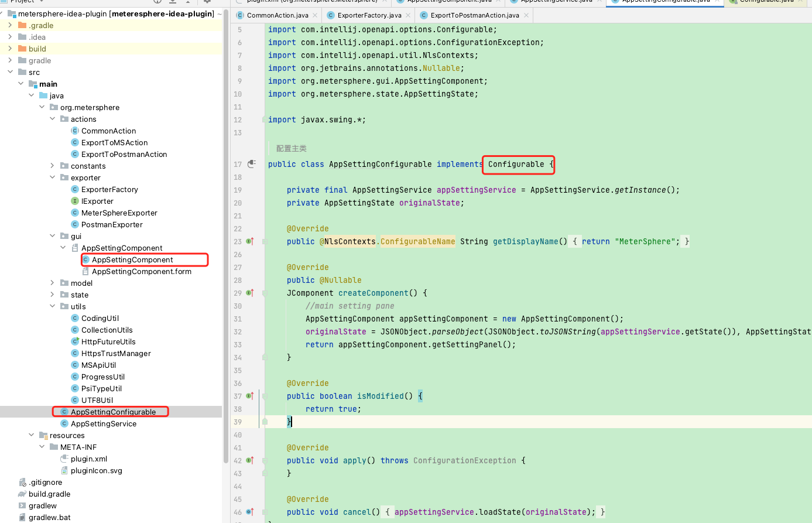Click the resources folder icon

pyautogui.click(x=43, y=435)
